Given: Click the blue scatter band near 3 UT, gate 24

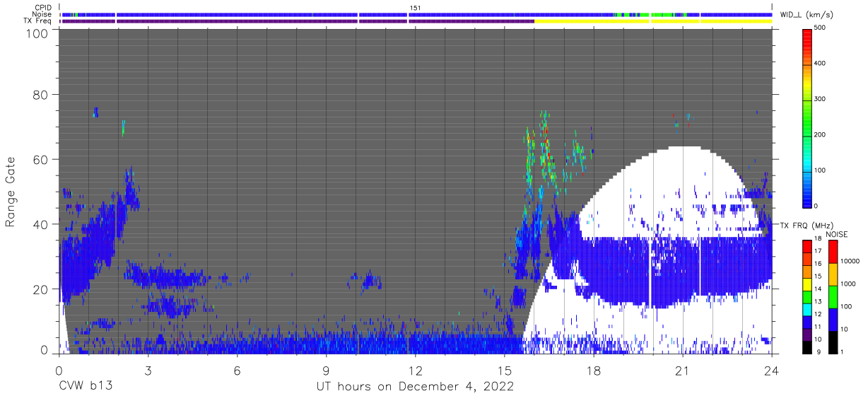Looking at the screenshot, I should pos(166,276).
